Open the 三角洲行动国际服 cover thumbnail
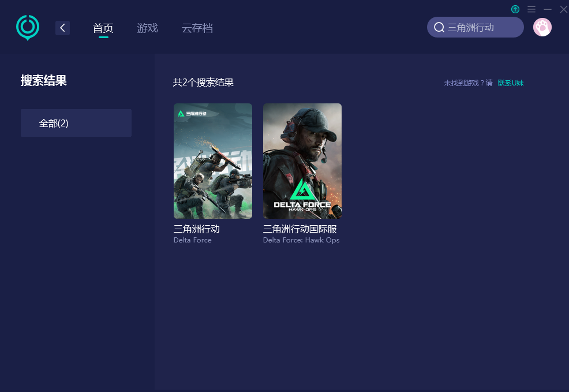The width and height of the screenshot is (569, 392). pyautogui.click(x=302, y=161)
